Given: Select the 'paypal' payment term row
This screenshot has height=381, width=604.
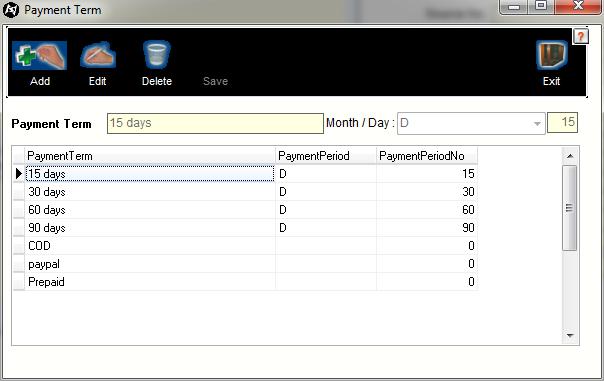Looking at the screenshot, I should click(150, 264).
